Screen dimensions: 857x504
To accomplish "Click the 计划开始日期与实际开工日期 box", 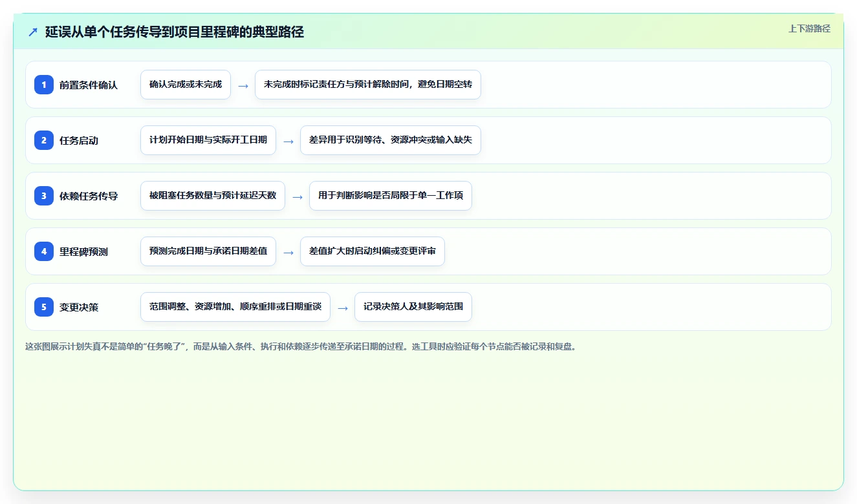I will pyautogui.click(x=208, y=140).
